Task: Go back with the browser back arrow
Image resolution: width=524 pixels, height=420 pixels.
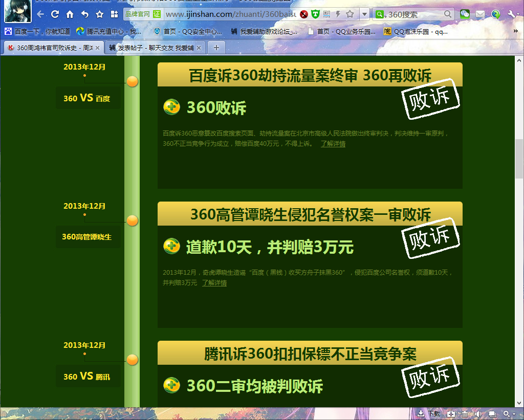Action: [x=40, y=14]
